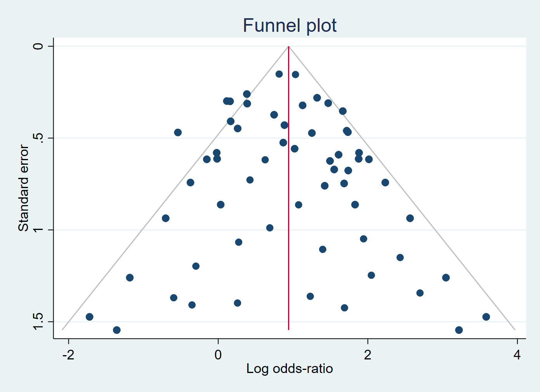Image resolution: width=540 pixels, height=392 pixels.
Task: Click the "0" tick label on x-axis
Action: (x=218, y=355)
